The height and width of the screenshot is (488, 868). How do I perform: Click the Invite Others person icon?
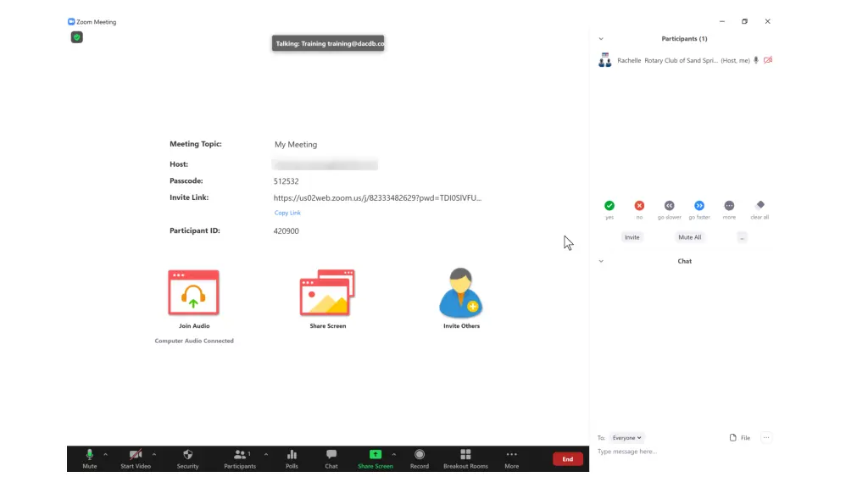coord(460,292)
